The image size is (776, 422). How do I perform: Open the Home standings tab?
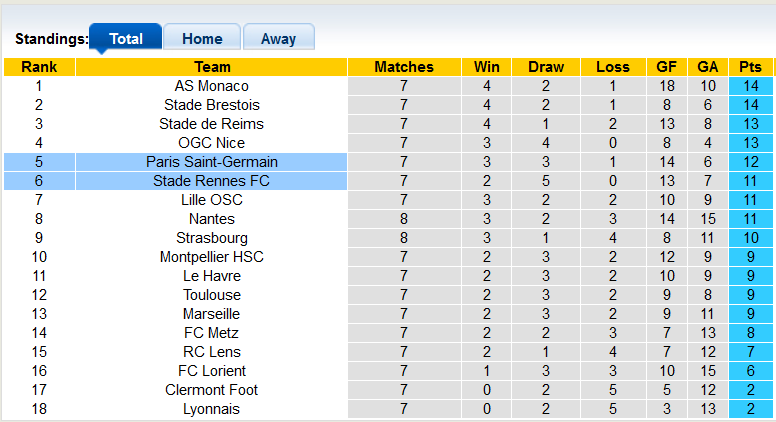[202, 39]
